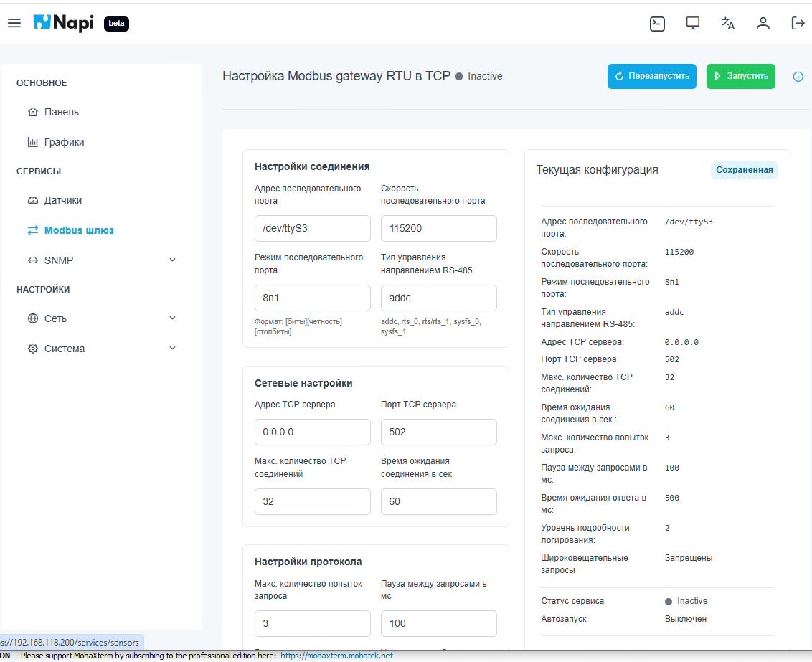Open the user account profile icon
812x662 pixels.
pyautogui.click(x=763, y=23)
